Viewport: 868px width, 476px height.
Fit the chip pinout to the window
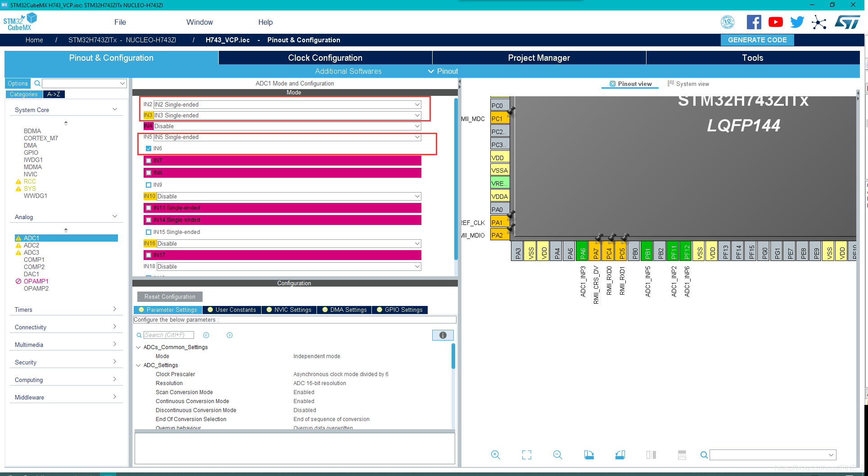526,455
